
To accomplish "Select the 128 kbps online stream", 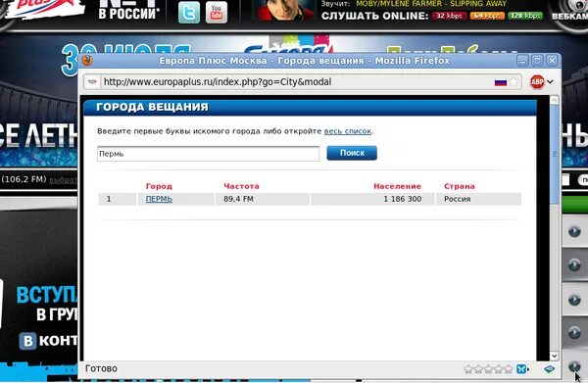I will pyautogui.click(x=525, y=16).
